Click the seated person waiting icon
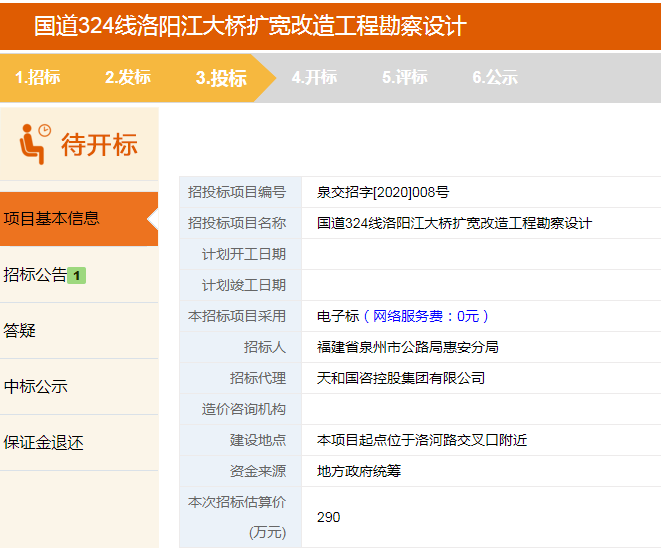The image size is (661, 548). (35, 144)
